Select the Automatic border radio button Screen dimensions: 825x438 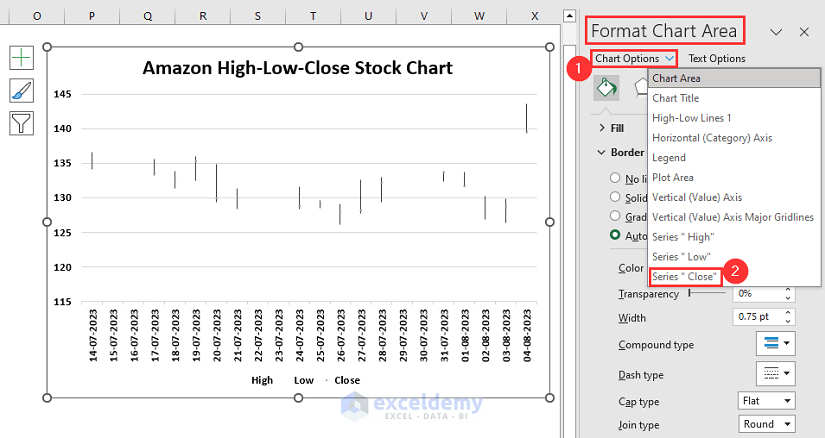click(615, 235)
